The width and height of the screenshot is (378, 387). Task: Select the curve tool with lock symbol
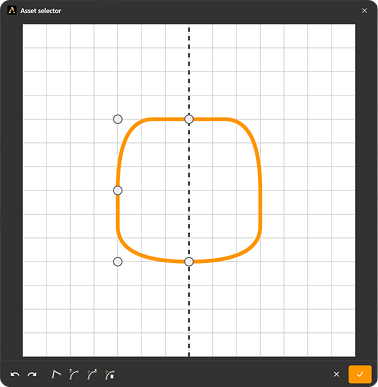click(x=110, y=374)
